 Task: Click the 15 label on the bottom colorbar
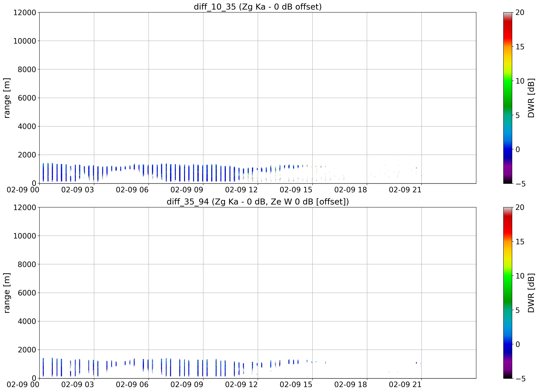[520, 242]
